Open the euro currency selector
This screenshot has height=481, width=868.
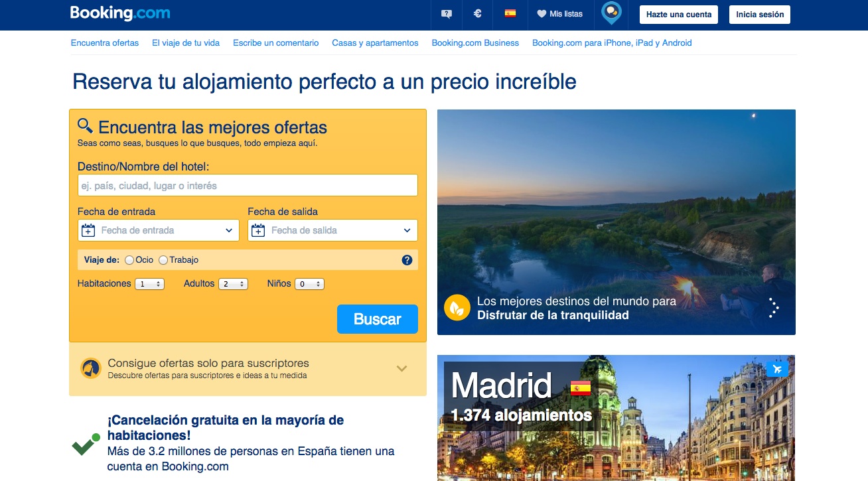pyautogui.click(x=478, y=14)
